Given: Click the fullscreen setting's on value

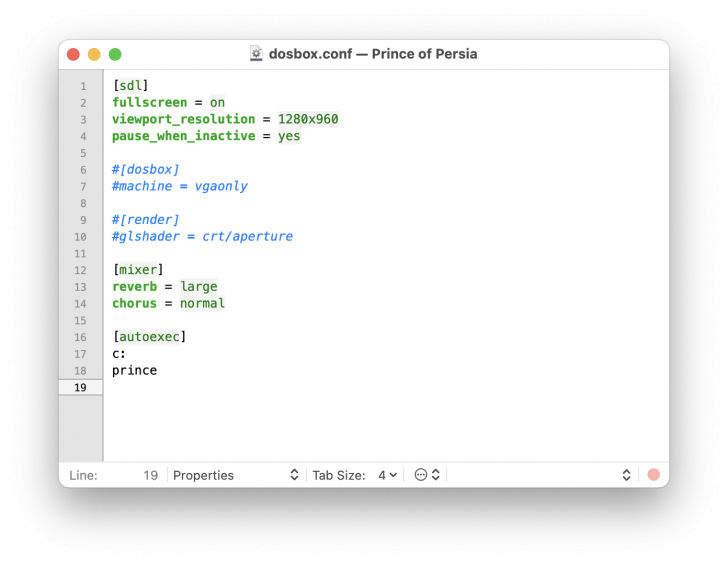Looking at the screenshot, I should click(217, 102).
